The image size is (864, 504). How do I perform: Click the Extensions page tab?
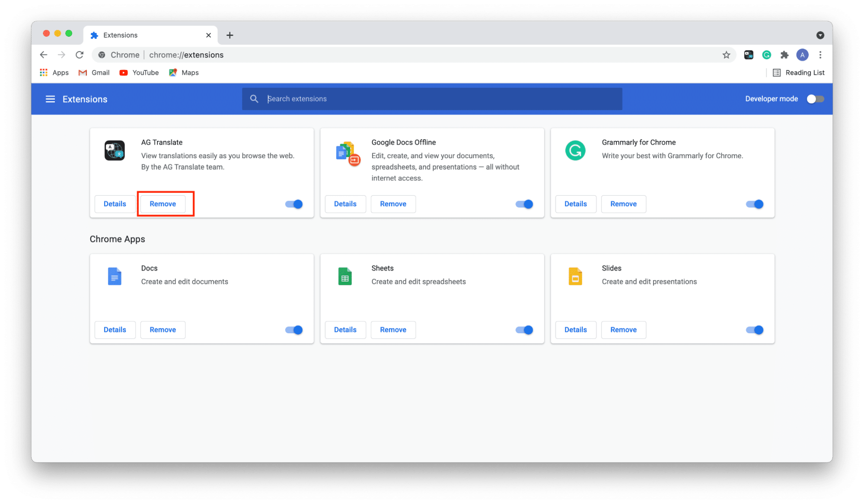pyautogui.click(x=145, y=34)
